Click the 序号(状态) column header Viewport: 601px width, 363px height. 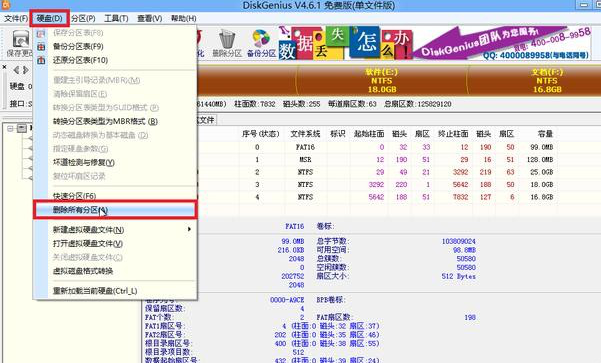point(260,134)
